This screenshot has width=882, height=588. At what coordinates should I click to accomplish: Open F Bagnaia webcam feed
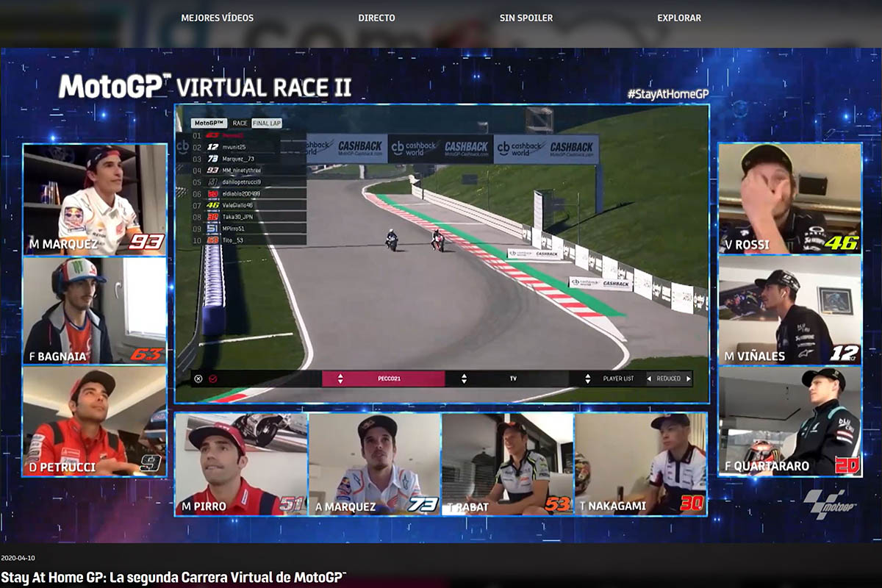[x=95, y=310]
